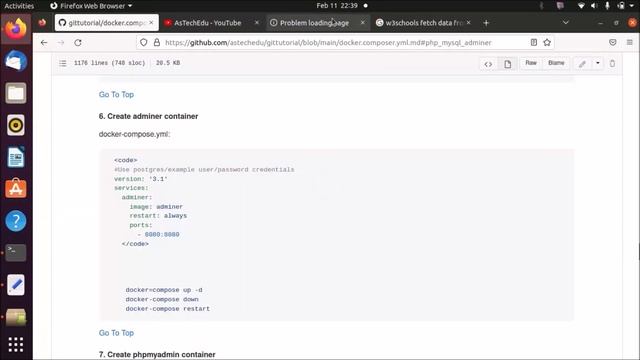Display the rendered file view
The image size is (640, 360).
click(507, 64)
